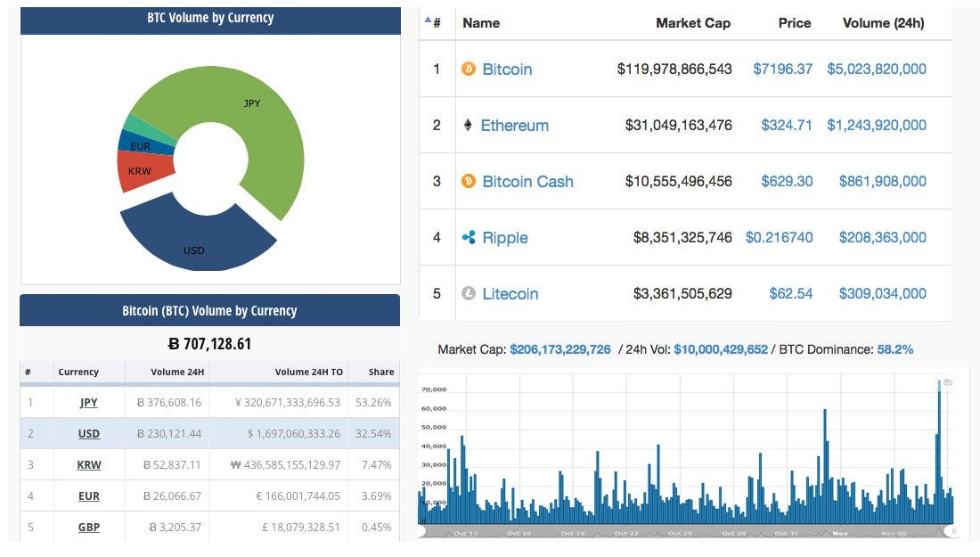Click the EUR volume Ƀ 26,066.67

(172, 496)
